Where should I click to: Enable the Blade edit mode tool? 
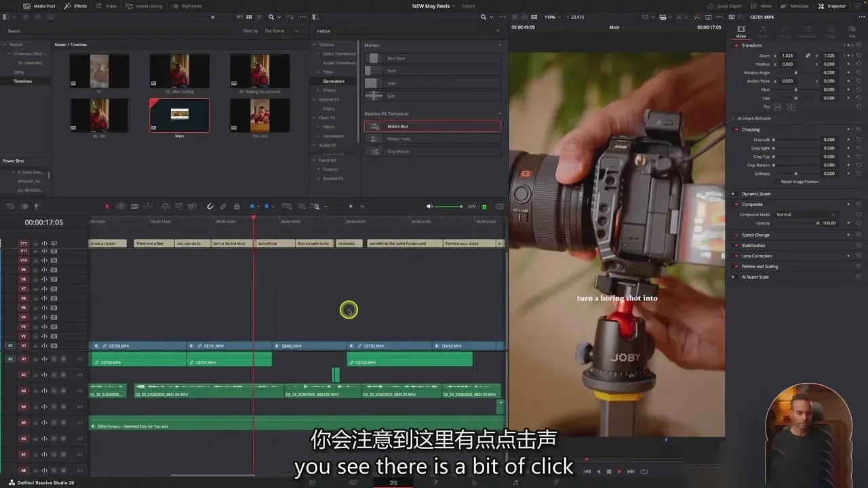tap(134, 206)
